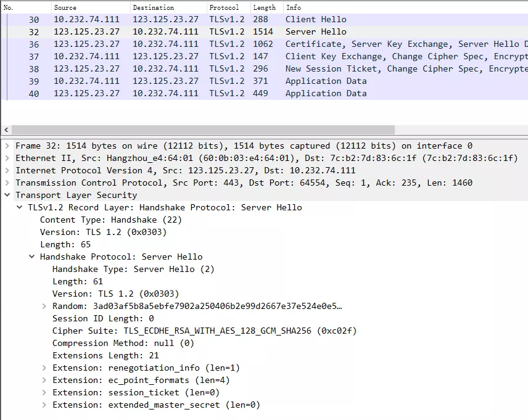Click the scroll-left arrow of packet list
The width and height of the screenshot is (528, 420).
[x=6, y=130]
